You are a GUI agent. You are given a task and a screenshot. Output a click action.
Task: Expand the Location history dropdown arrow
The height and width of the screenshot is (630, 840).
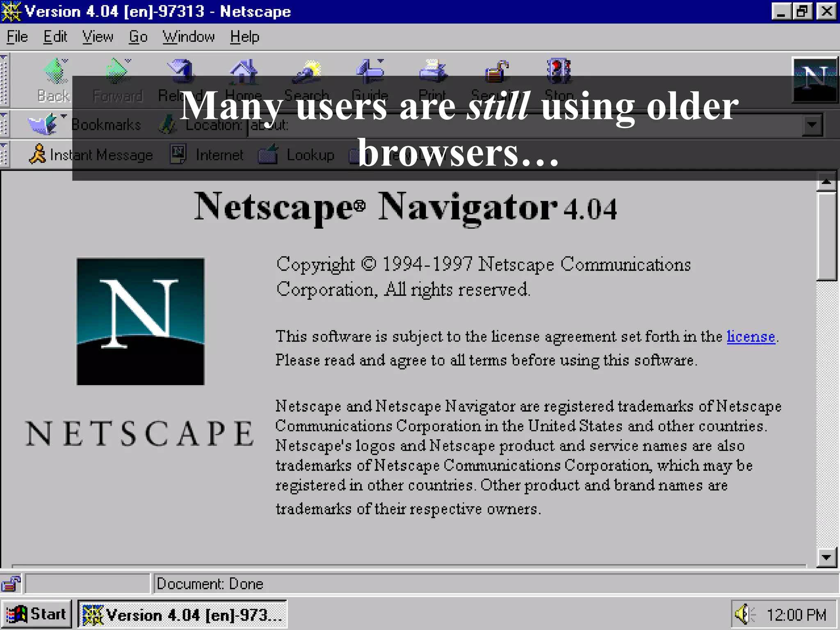(x=813, y=125)
